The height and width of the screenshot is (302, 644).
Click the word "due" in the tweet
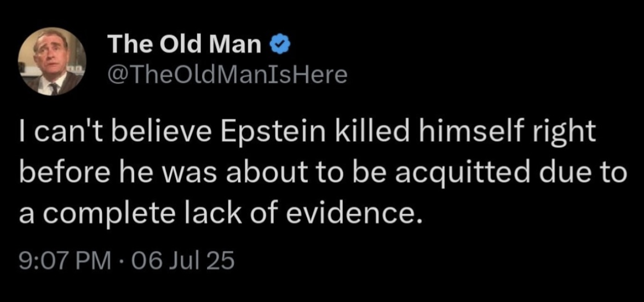click(565, 174)
